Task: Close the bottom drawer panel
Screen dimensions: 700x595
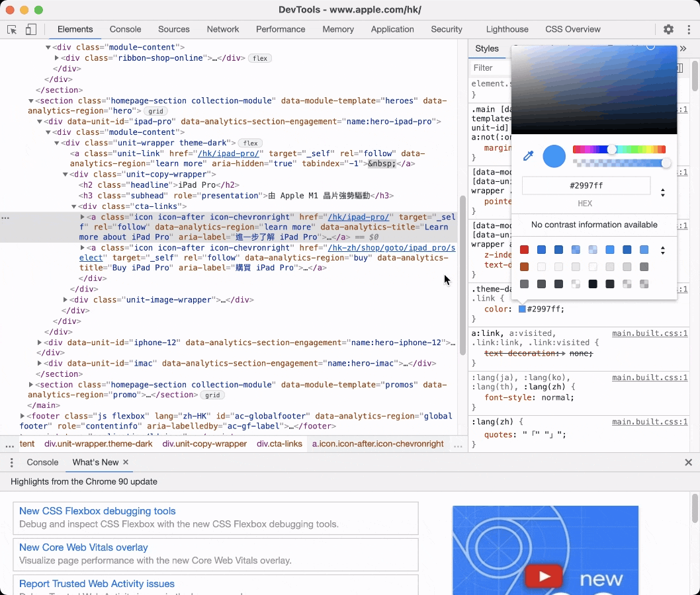Action: (688, 463)
